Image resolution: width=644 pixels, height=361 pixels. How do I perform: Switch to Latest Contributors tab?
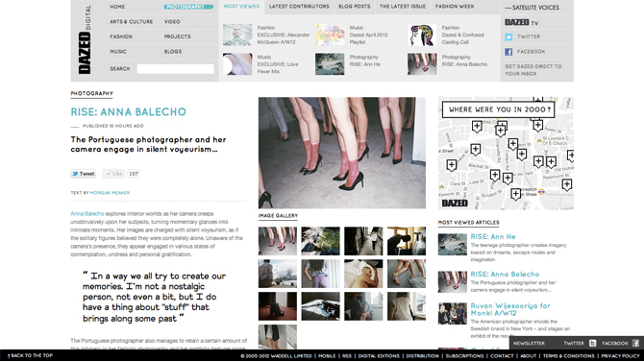299,7
